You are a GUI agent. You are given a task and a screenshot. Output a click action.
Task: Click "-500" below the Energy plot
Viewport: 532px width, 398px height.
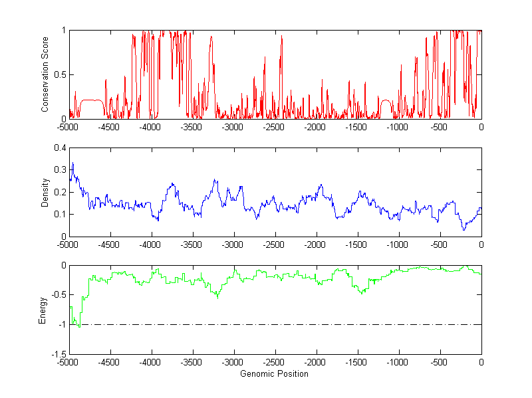click(x=439, y=362)
